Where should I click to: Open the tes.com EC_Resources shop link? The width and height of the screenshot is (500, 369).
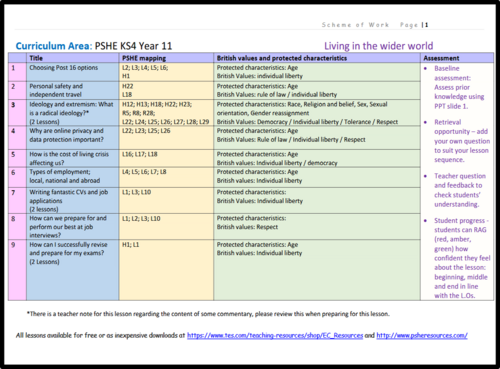[x=275, y=335]
